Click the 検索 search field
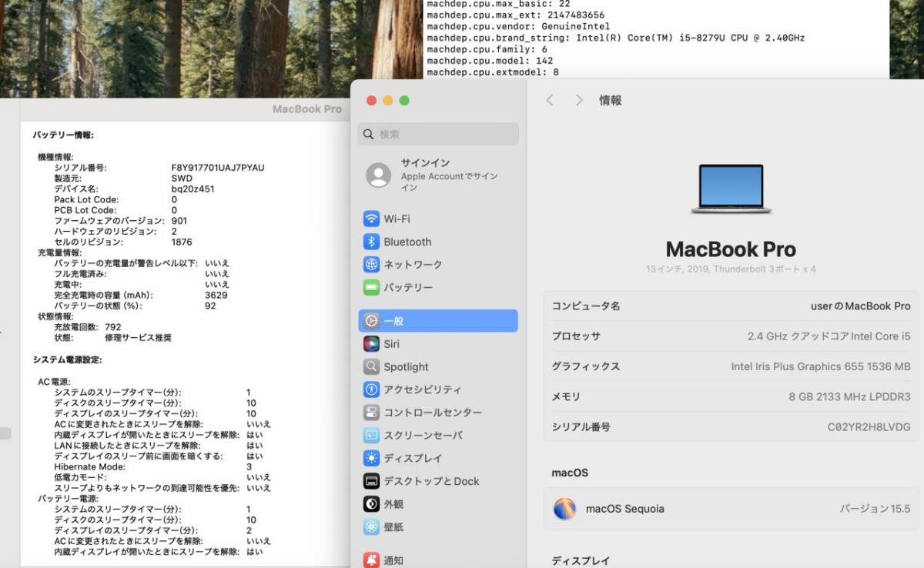The width and height of the screenshot is (924, 568). 437,134
